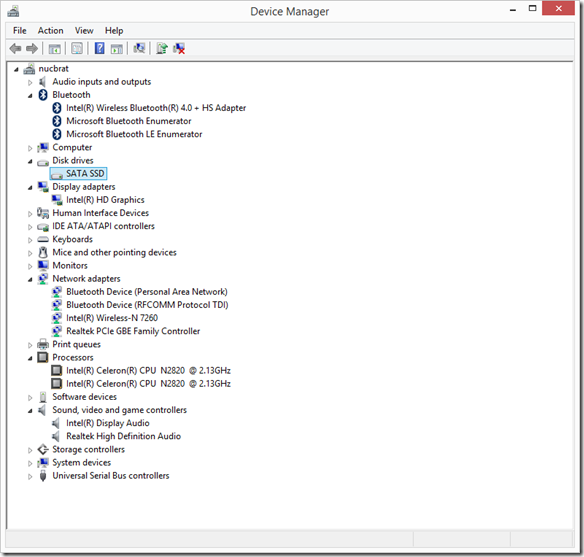The image size is (584, 557).
Task: Collapse the Display adapters node
Action: click(30, 188)
